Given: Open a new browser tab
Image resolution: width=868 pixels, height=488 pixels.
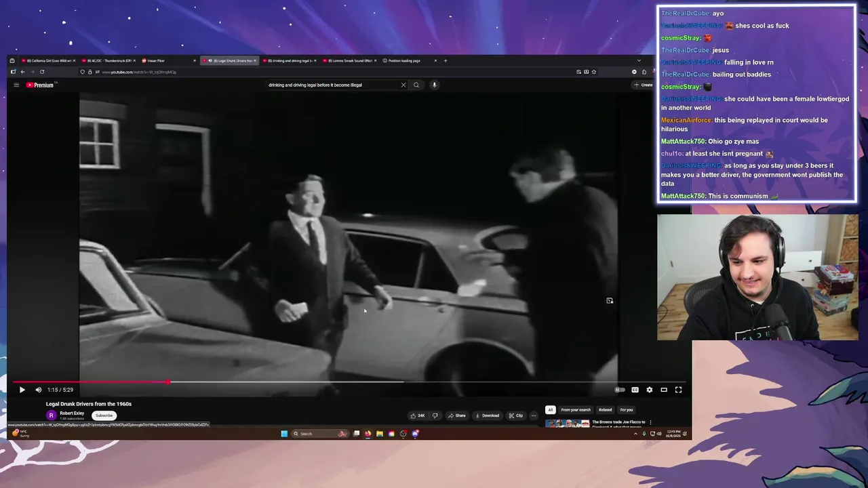Looking at the screenshot, I should [x=446, y=60].
